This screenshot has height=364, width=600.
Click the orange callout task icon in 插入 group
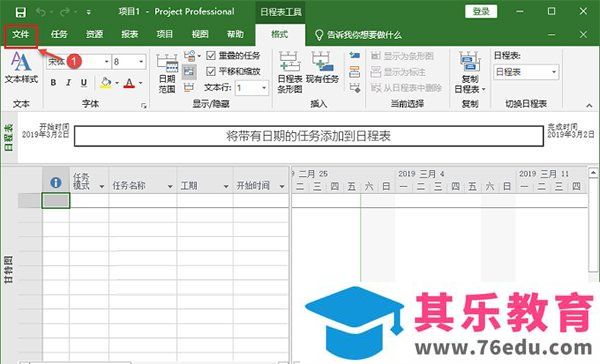tap(355, 72)
